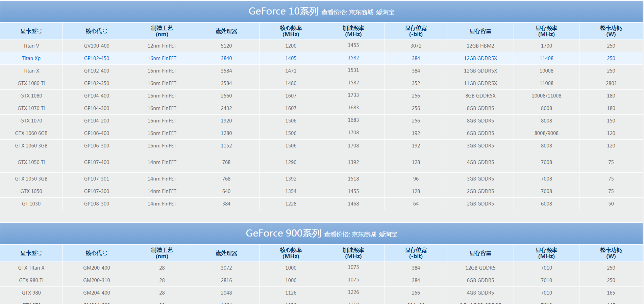The height and width of the screenshot is (304, 644).
Task: Click the 核心代号 column header in GeForce 10 table
Action: (x=97, y=31)
